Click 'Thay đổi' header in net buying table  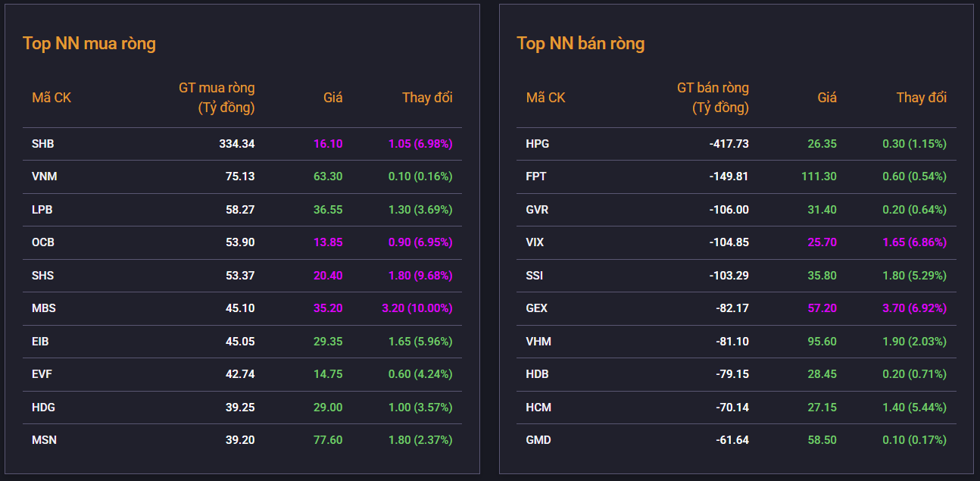click(427, 98)
